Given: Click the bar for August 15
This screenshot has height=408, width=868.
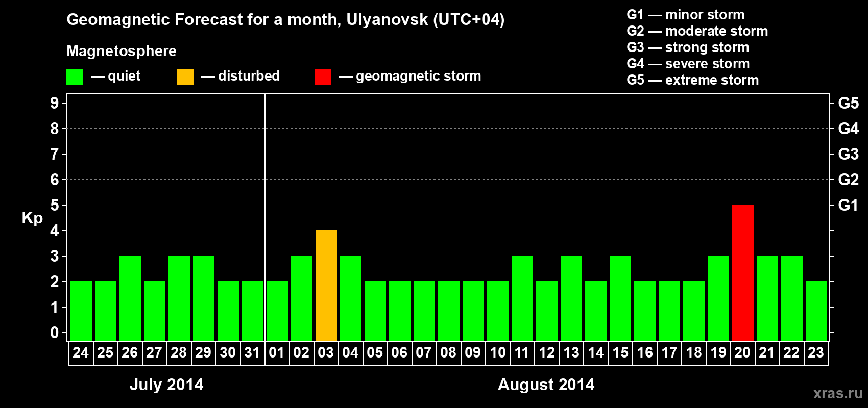Looking at the screenshot, I should [620, 298].
